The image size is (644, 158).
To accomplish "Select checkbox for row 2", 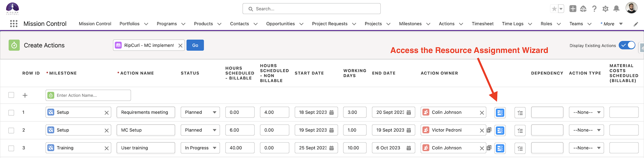I will [x=11, y=131].
